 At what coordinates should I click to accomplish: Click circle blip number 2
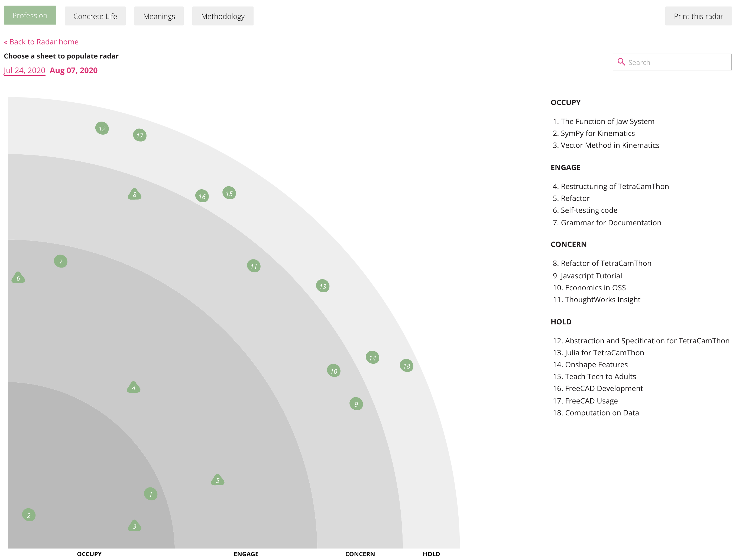pos(29,515)
